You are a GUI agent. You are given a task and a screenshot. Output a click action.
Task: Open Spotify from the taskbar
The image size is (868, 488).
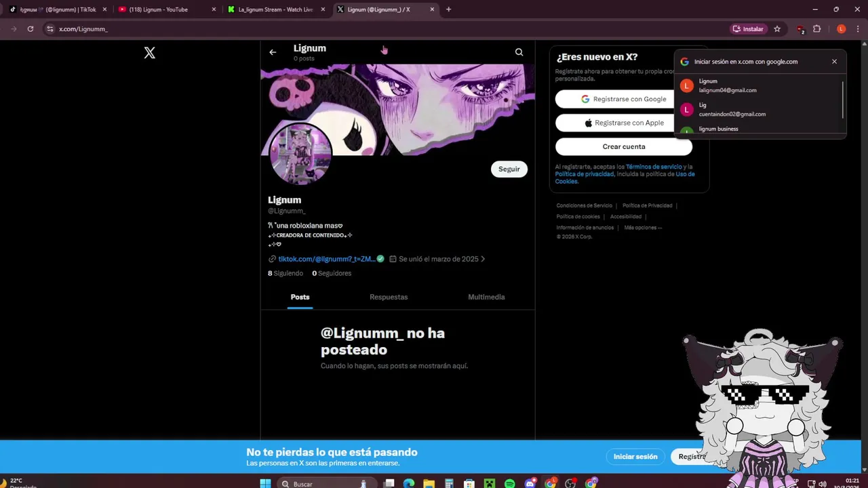coord(509,483)
